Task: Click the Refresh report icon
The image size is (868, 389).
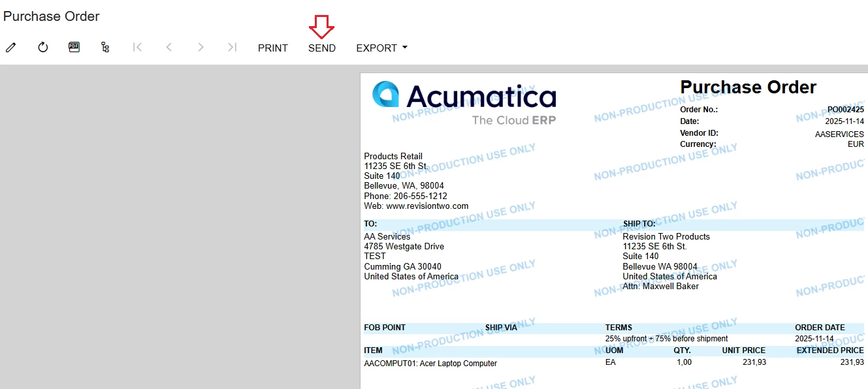Action: (x=42, y=48)
